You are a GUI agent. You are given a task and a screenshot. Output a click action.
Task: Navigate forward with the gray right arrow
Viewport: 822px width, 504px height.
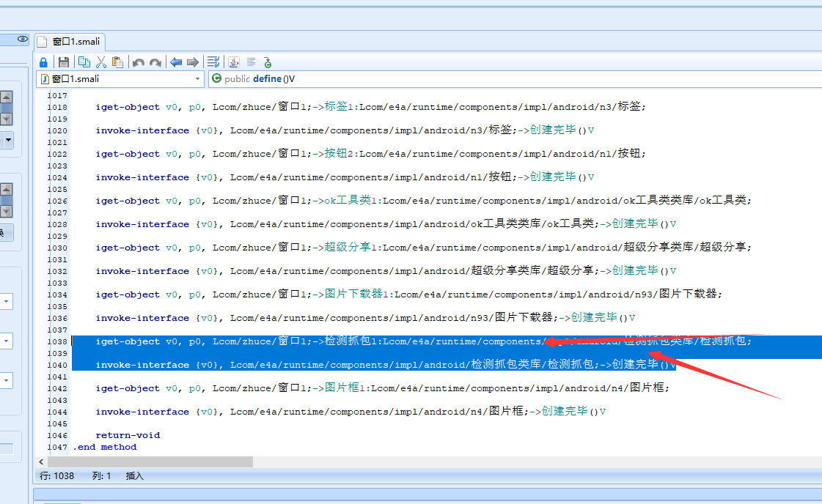pos(193,62)
